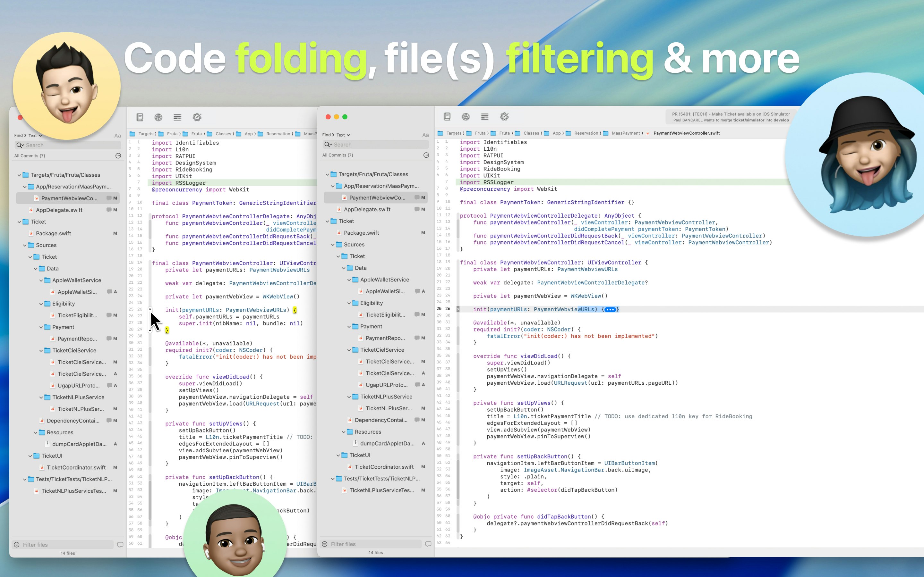
Task: Click the text lines layout icon in right toolbar
Action: click(x=484, y=117)
